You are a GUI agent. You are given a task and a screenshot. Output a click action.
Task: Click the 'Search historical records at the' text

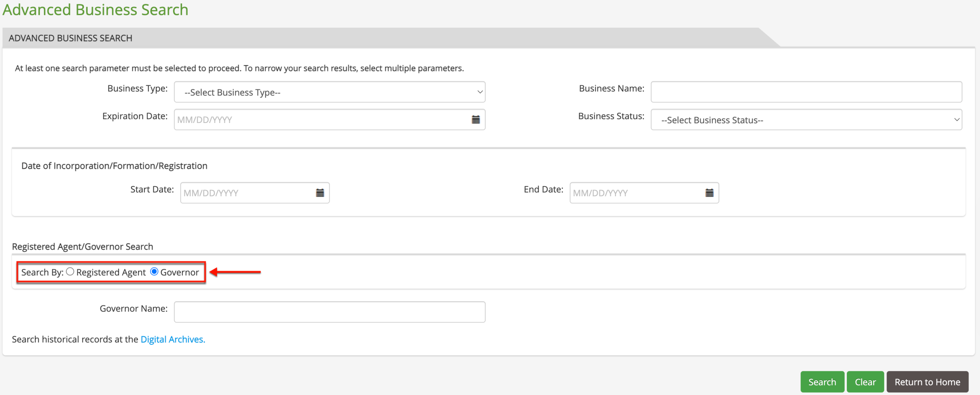[x=75, y=339]
